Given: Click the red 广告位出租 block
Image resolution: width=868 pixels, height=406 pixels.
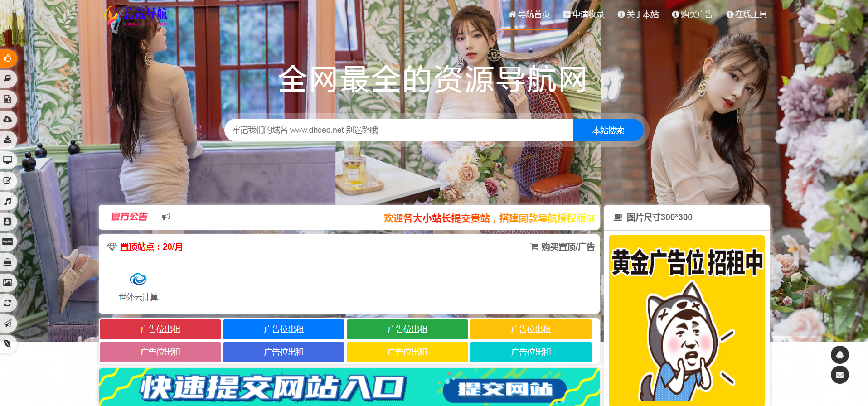Looking at the screenshot, I should pyautogui.click(x=160, y=329).
